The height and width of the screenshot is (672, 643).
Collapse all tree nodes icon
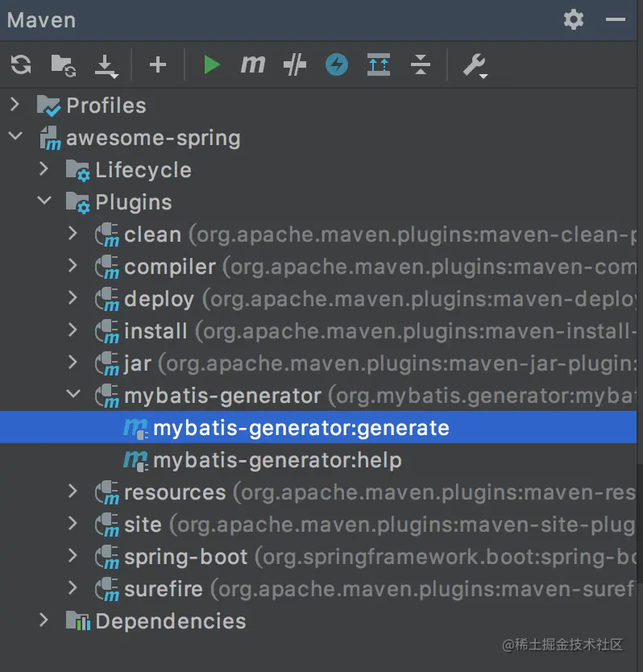click(x=421, y=65)
